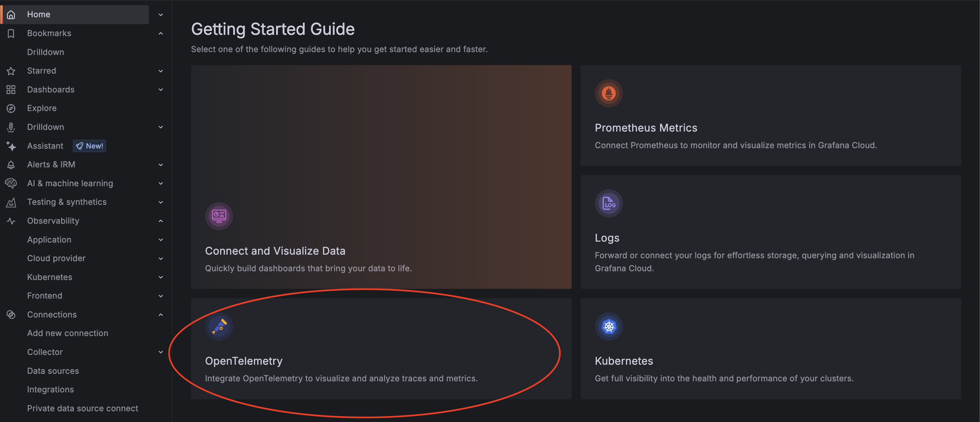Click the AI & machine learning brain icon

[11, 183]
